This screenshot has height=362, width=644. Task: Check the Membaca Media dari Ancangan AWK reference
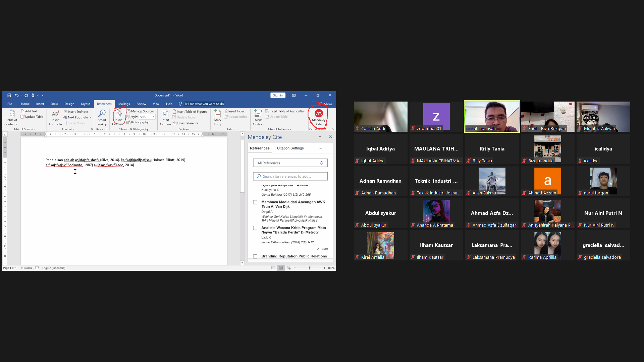tap(255, 202)
